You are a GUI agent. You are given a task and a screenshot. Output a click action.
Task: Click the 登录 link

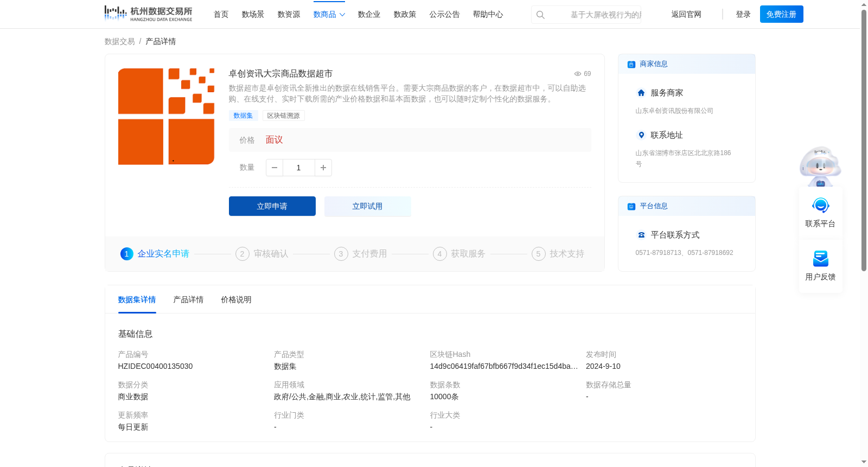point(743,15)
